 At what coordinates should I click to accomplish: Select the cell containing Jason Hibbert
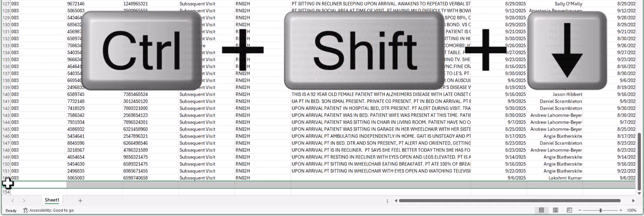pyautogui.click(x=554, y=94)
